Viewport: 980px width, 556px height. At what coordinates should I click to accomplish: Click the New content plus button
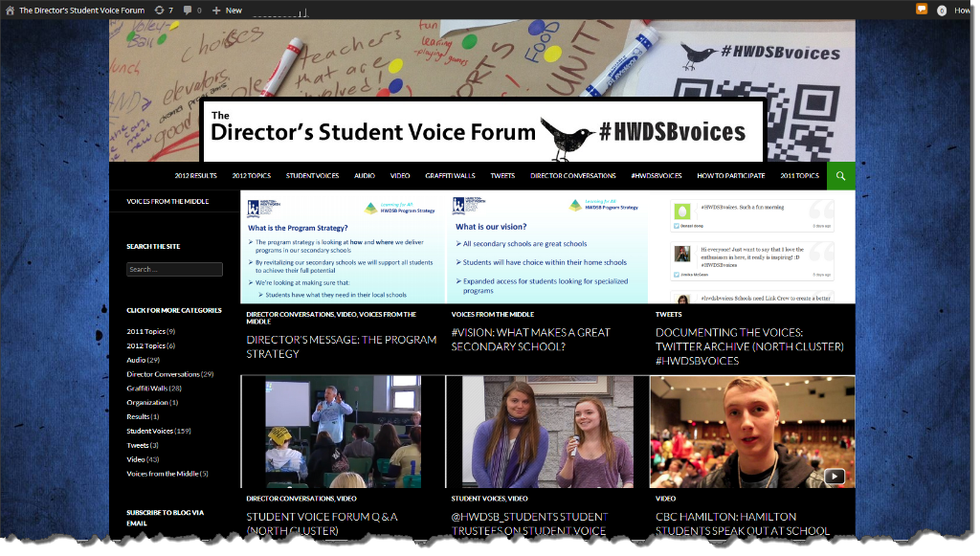[x=227, y=11]
